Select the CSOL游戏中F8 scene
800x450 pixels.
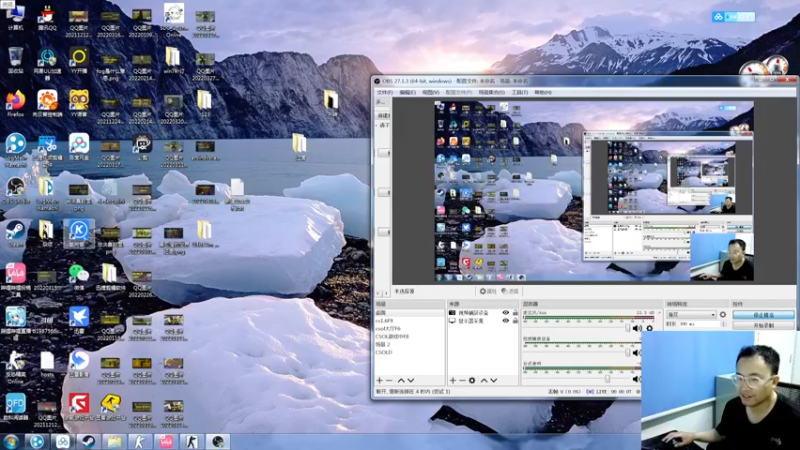tap(409, 337)
